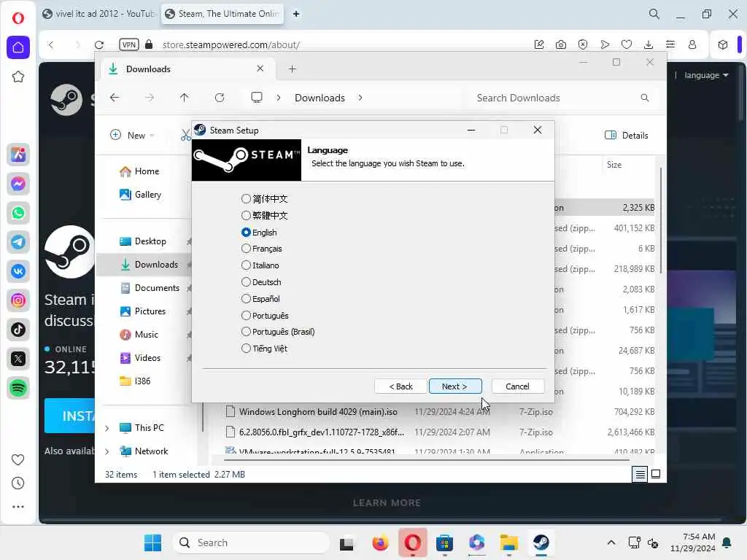Screen dimensions: 747x560
Task: Click the Search Downloads field
Action: tap(562, 98)
